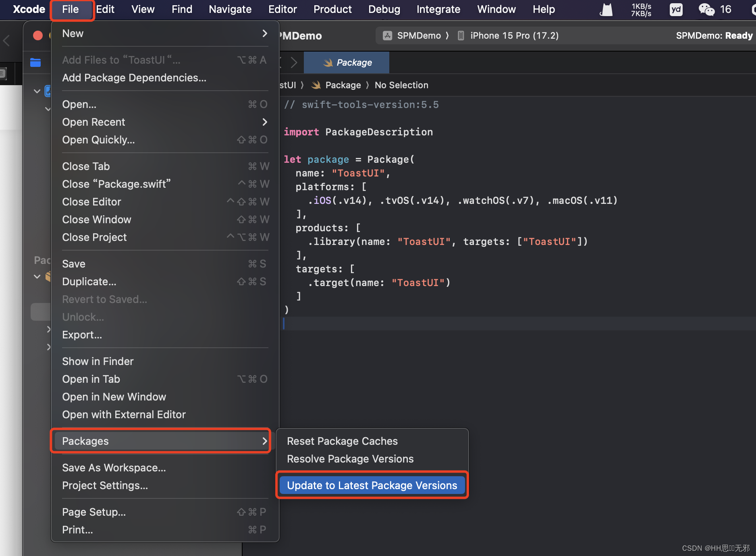Open the Edit menu
This screenshot has height=556, width=756.
point(105,9)
